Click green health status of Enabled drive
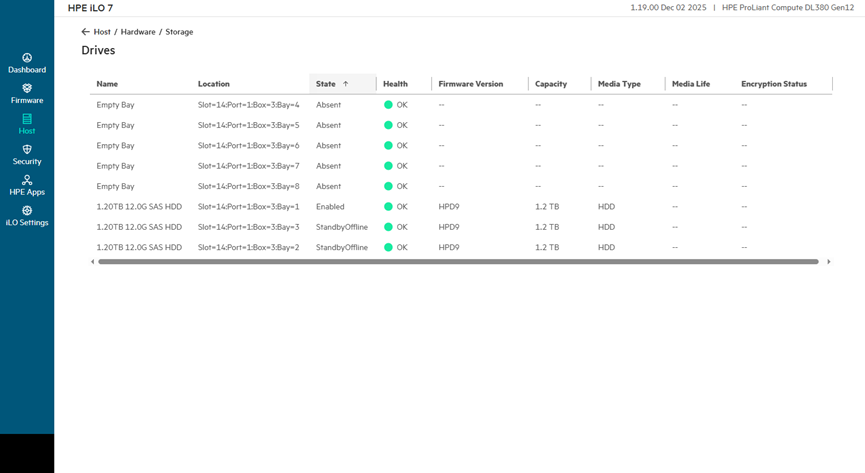The width and height of the screenshot is (865, 473). [388, 207]
